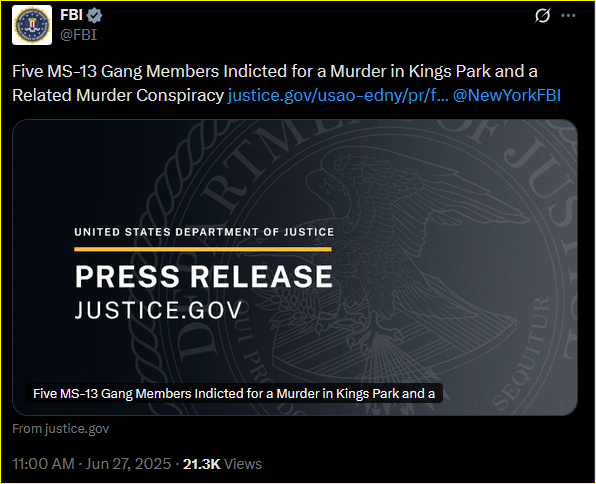
Task: View the 21.3K Views count
Action: [x=222, y=464]
